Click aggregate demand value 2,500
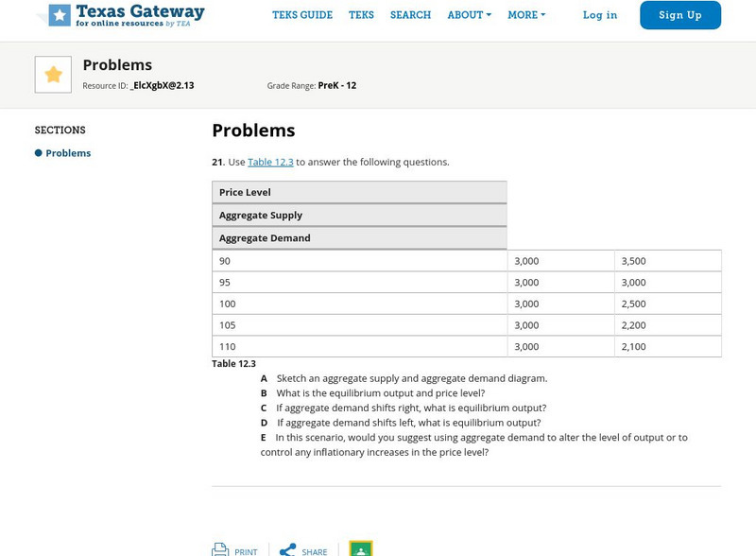The height and width of the screenshot is (556, 756). tap(668, 304)
